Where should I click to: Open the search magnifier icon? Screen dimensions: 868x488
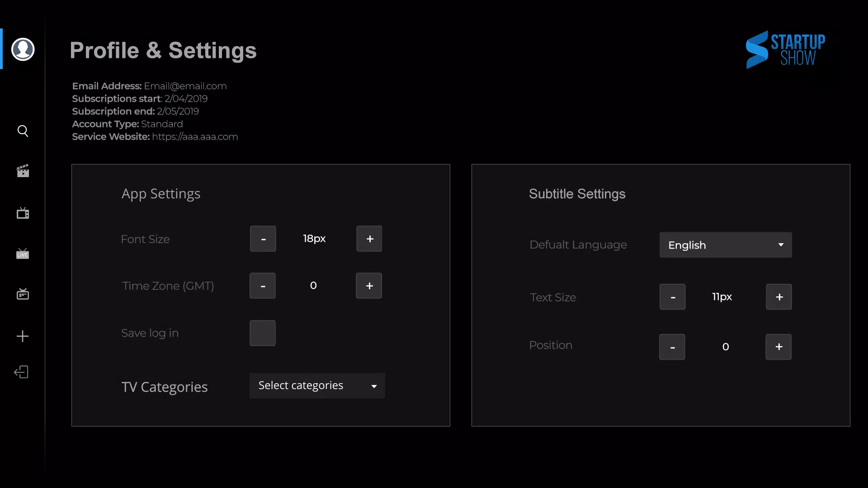pyautogui.click(x=23, y=131)
